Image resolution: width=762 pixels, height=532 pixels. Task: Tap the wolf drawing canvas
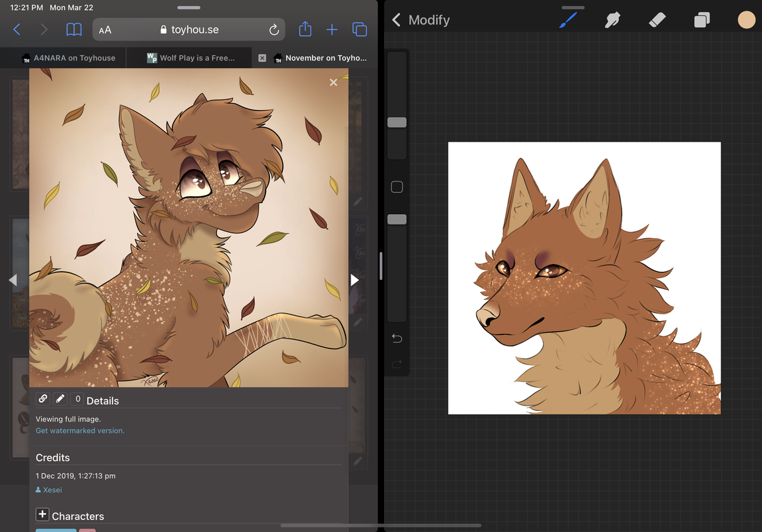pos(584,278)
